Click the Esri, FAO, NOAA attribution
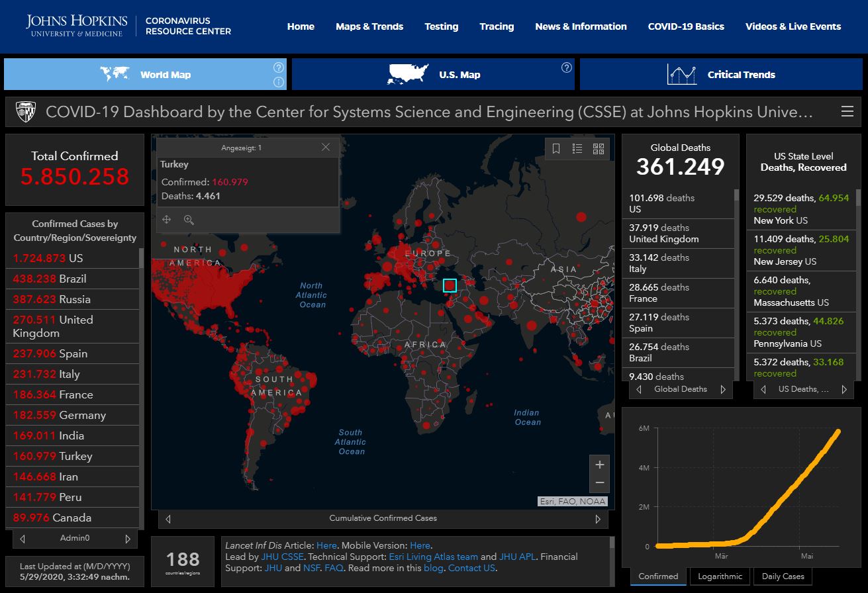This screenshot has width=868, height=593. coord(573,501)
